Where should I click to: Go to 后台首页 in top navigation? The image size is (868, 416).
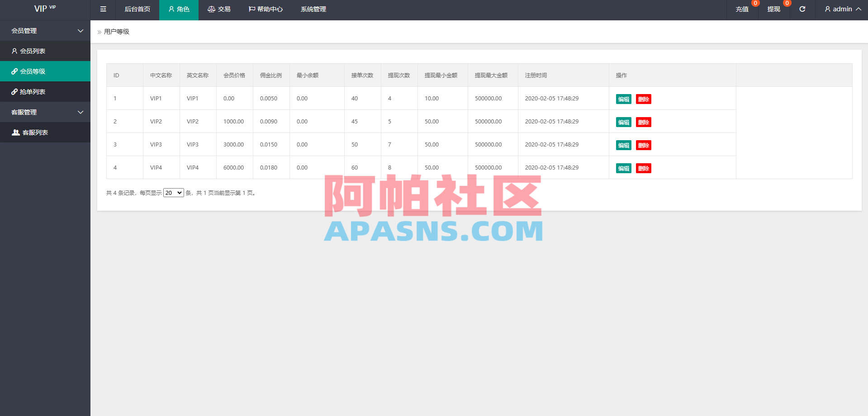(137, 9)
